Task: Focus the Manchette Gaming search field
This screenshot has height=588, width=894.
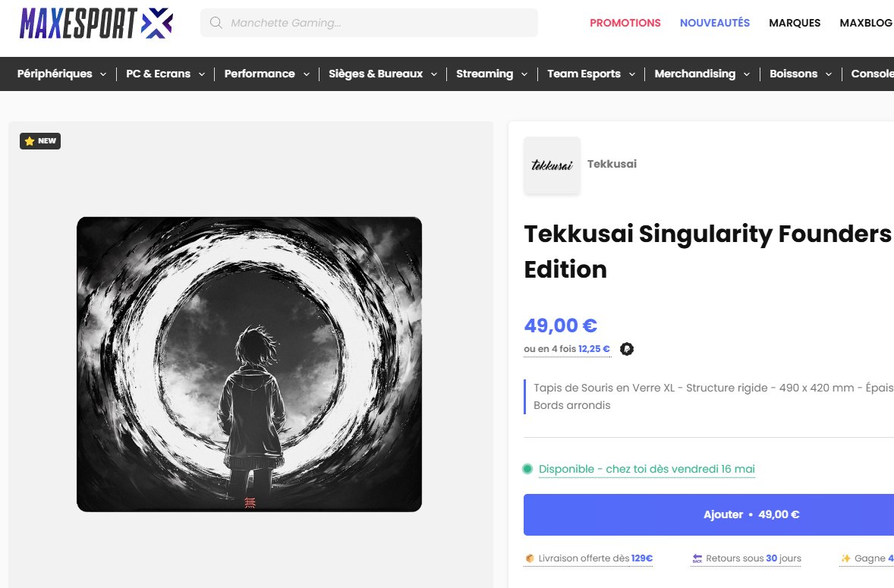Action: coord(369,23)
